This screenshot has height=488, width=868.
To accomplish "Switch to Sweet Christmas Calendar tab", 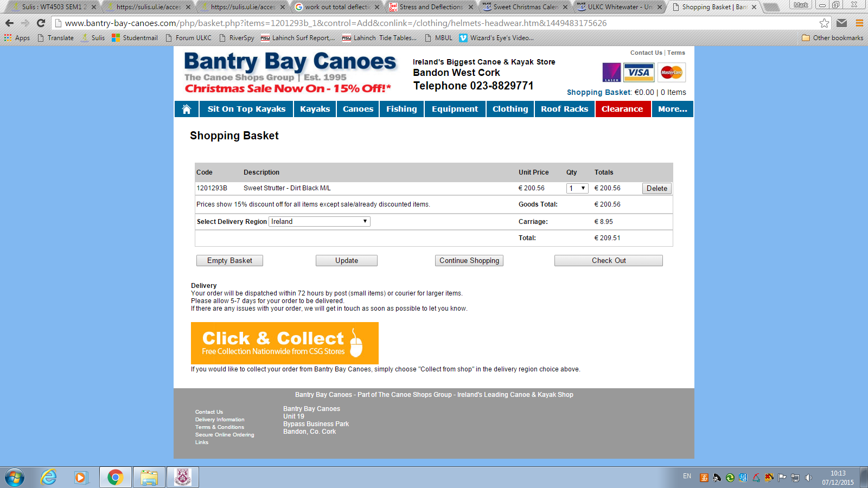I will pyautogui.click(x=525, y=7).
